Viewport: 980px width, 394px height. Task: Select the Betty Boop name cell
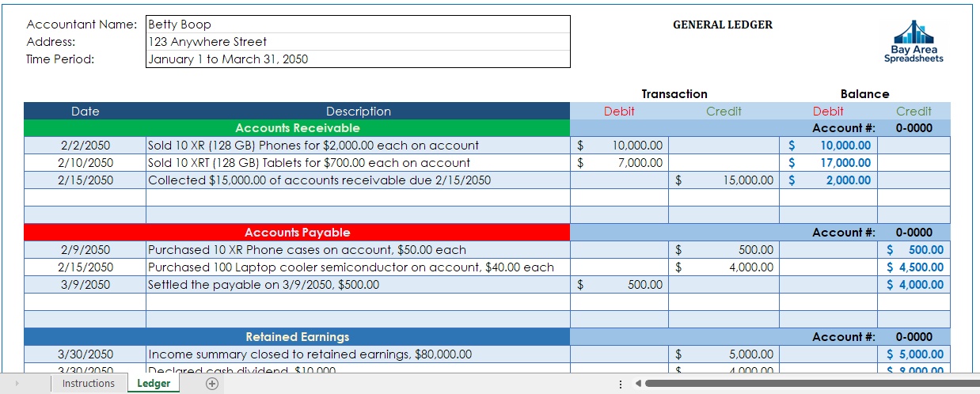pyautogui.click(x=358, y=25)
